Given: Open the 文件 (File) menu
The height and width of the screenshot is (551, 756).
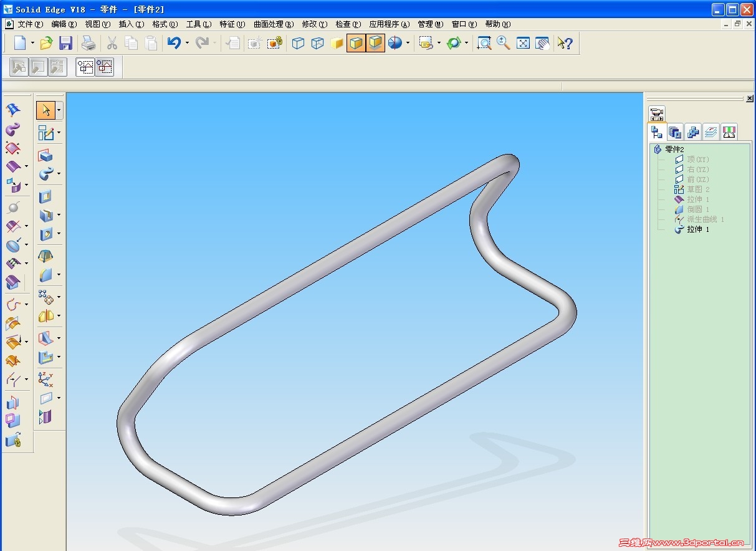Looking at the screenshot, I should 30,24.
